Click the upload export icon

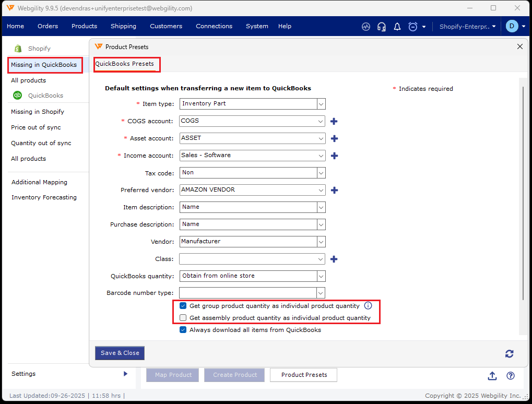point(492,376)
